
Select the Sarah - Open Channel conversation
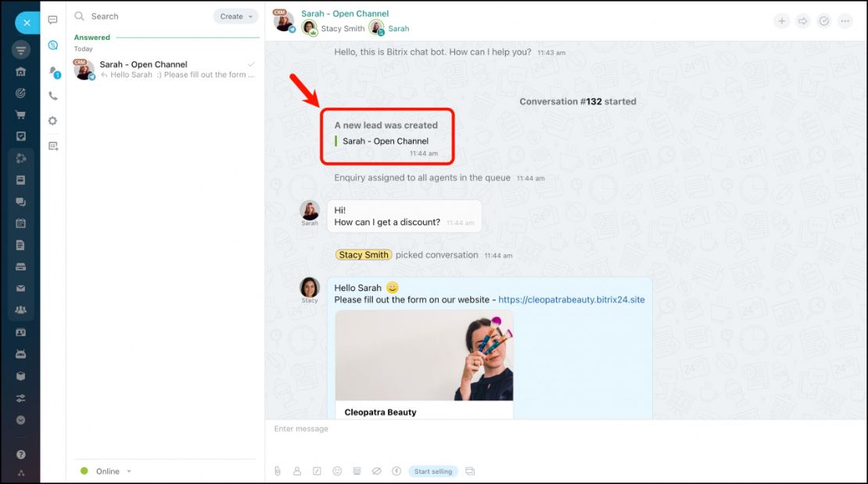point(166,70)
